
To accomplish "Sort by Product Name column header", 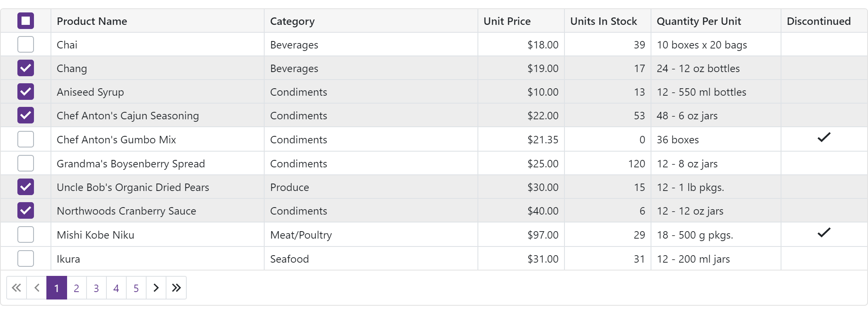I will pos(92,21).
